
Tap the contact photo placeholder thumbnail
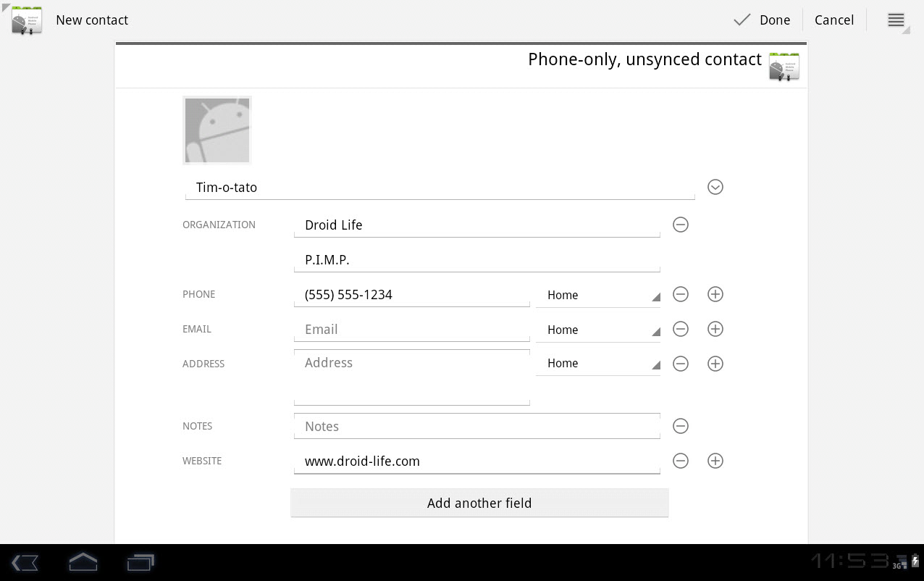217,130
